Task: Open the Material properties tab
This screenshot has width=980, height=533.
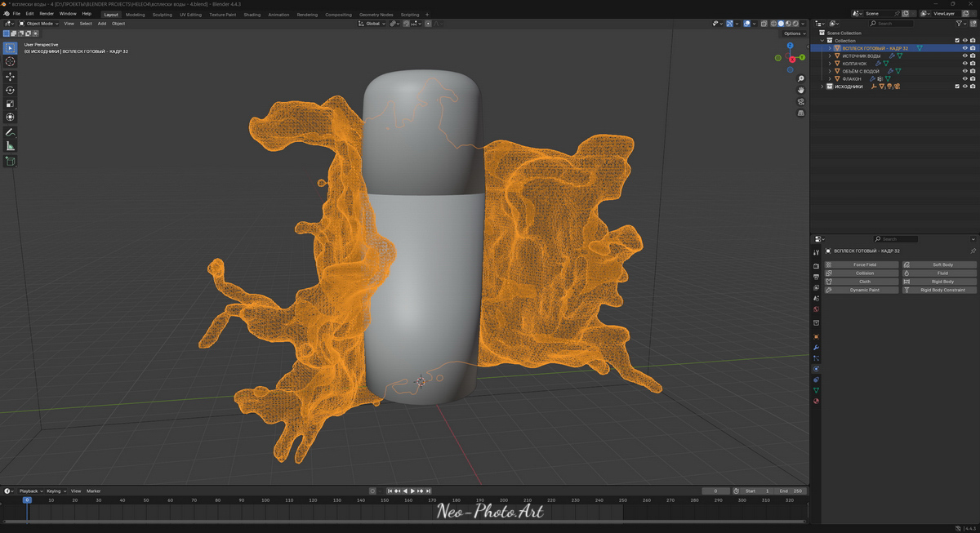Action: (816, 401)
